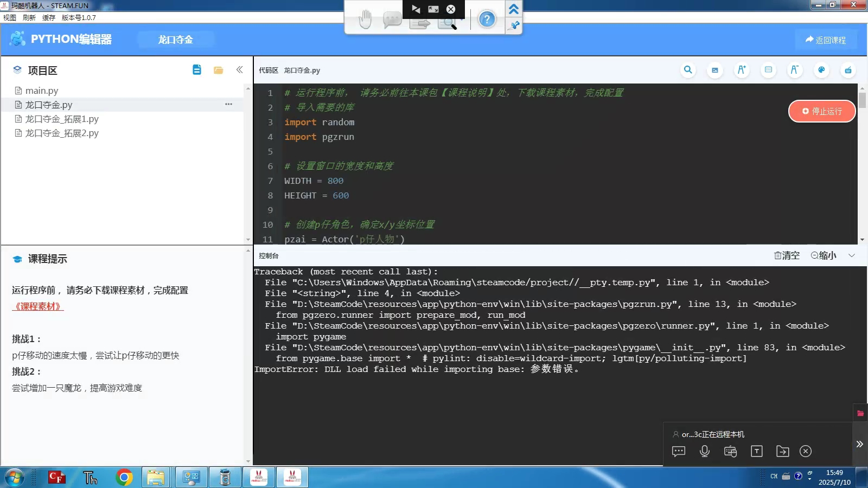The image size is (868, 488).
Task: Open the 视图 menu
Action: (10, 17)
